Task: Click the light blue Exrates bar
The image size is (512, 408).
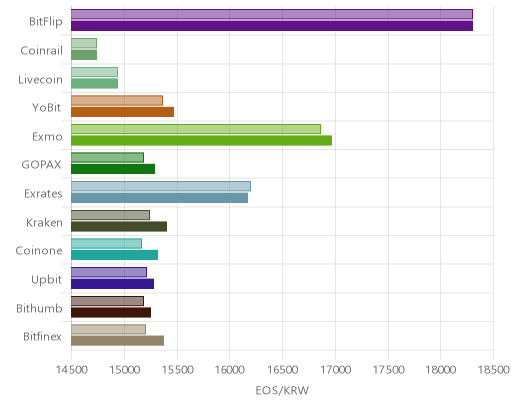Action: tap(161, 186)
